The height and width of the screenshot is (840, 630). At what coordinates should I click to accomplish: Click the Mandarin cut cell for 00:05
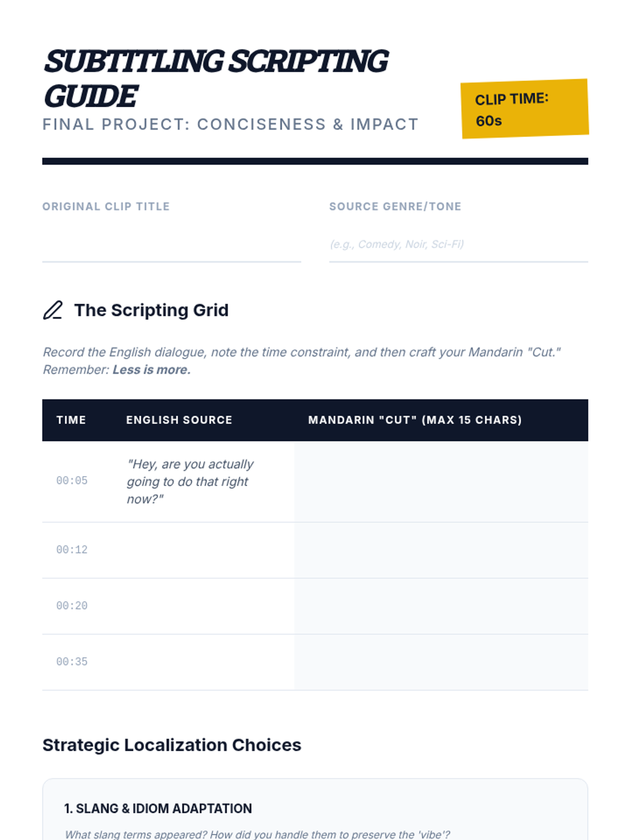(x=440, y=481)
